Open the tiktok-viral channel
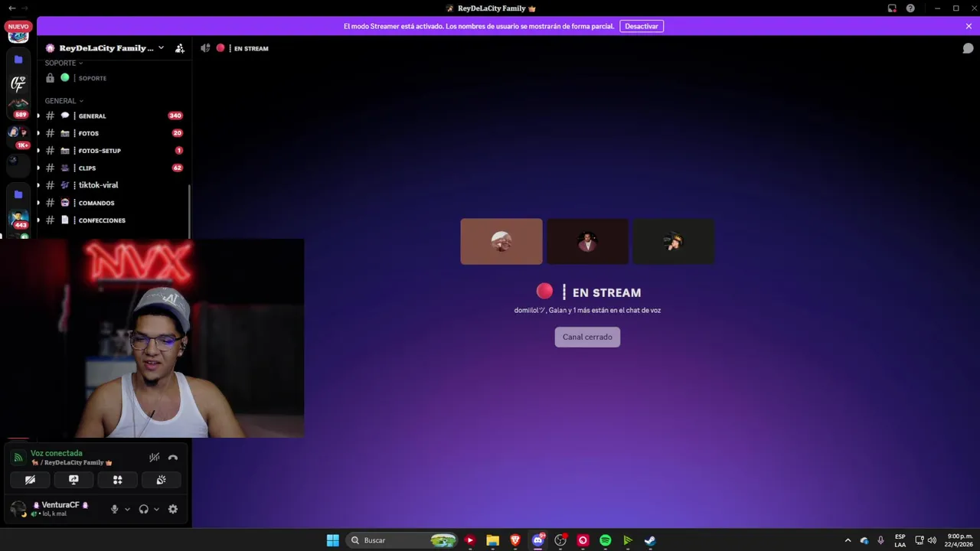 coord(113,185)
